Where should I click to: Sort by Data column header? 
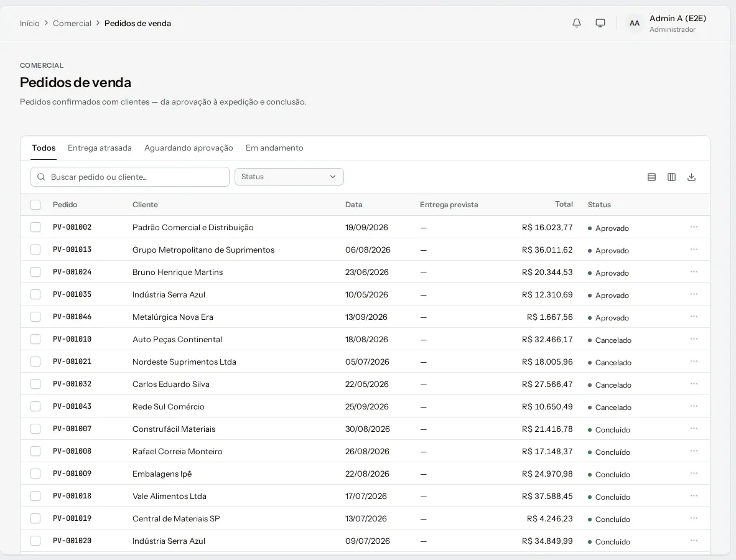353,205
